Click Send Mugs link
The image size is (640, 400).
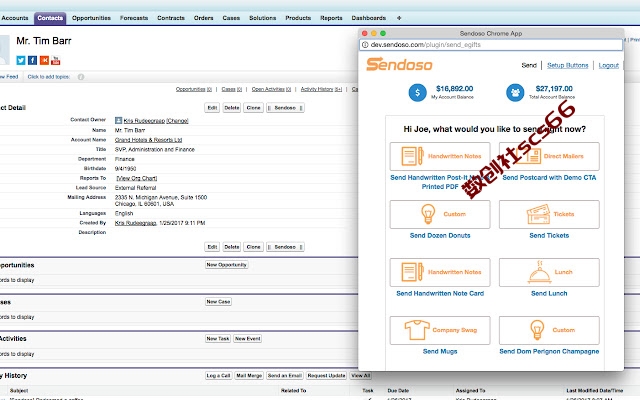pyautogui.click(x=440, y=351)
